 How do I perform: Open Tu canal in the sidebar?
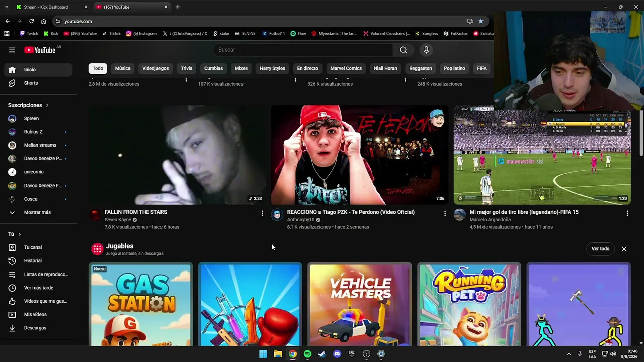(38, 247)
